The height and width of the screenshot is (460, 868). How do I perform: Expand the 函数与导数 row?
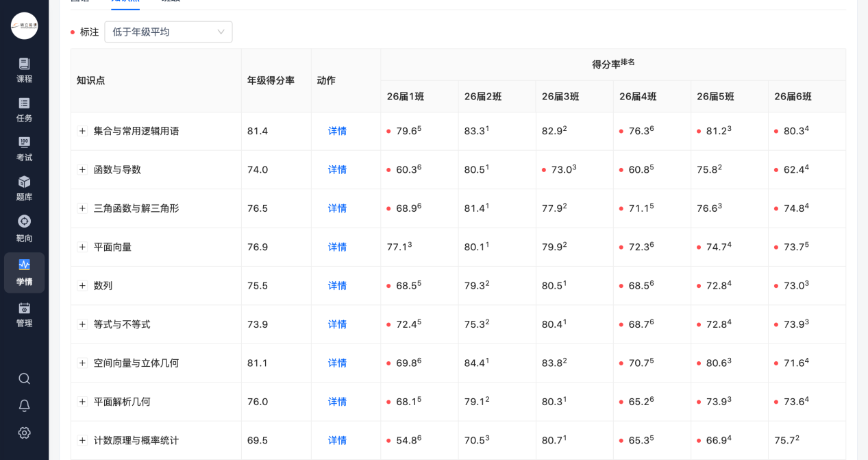(x=82, y=169)
